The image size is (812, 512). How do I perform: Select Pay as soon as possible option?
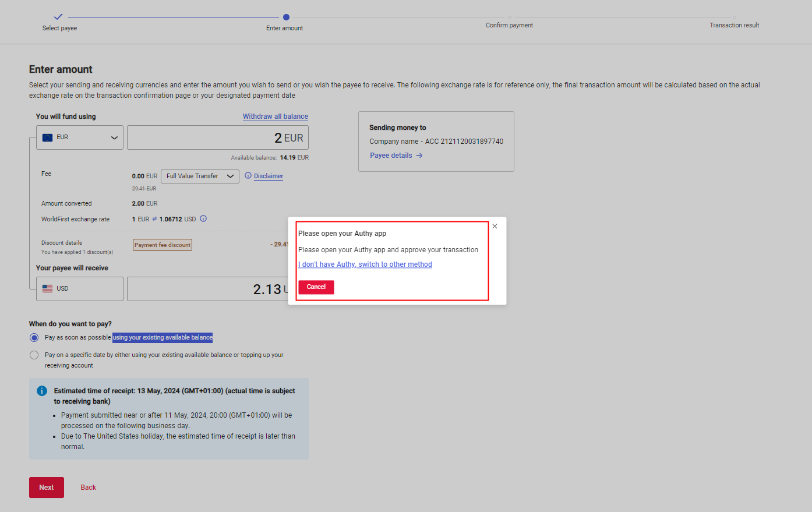click(34, 338)
